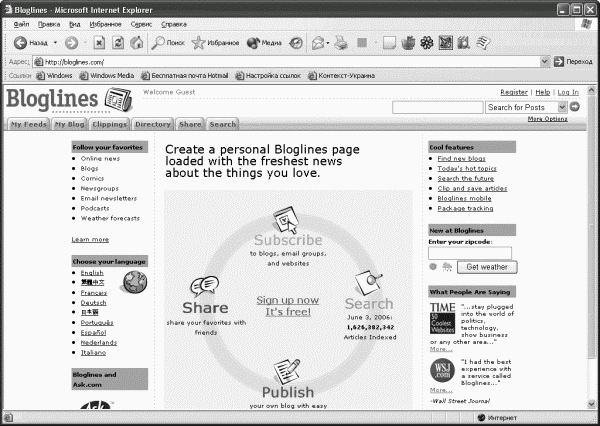Image resolution: width=600 pixels, height=426 pixels.
Task: Click the Subscribe icon in circle
Action: (x=286, y=220)
